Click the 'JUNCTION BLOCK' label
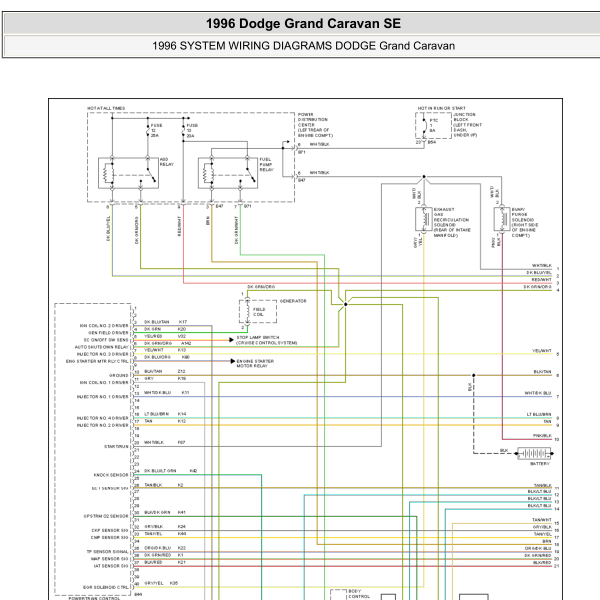This screenshot has height=600, width=600. click(x=465, y=117)
